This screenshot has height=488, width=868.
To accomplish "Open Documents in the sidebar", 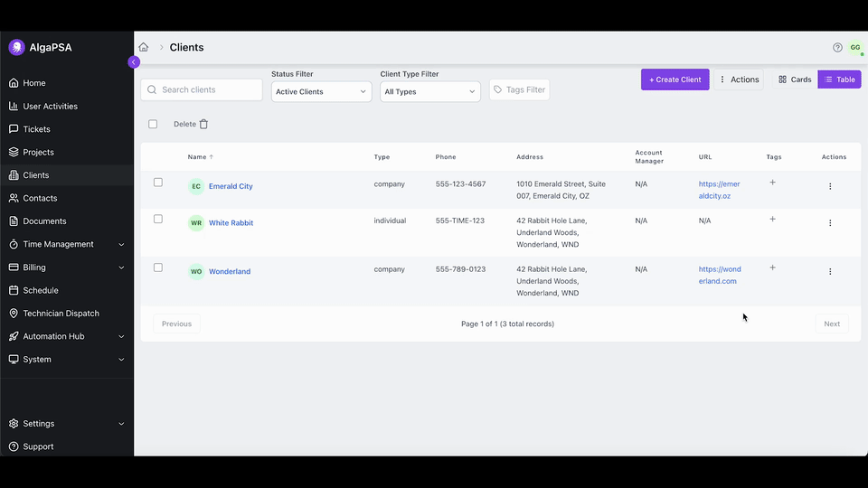I will tap(66, 221).
